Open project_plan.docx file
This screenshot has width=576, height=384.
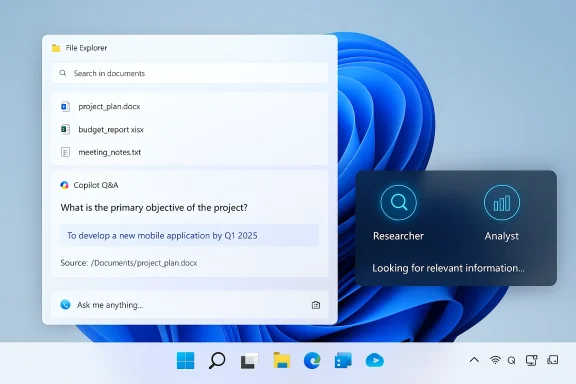(109, 107)
